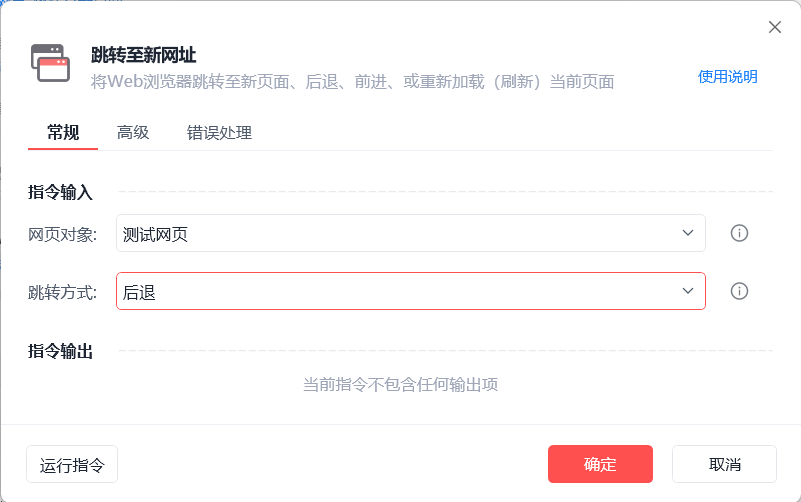Image resolution: width=801 pixels, height=502 pixels.
Task: Click the 跳转方式 field label
Action: click(62, 292)
